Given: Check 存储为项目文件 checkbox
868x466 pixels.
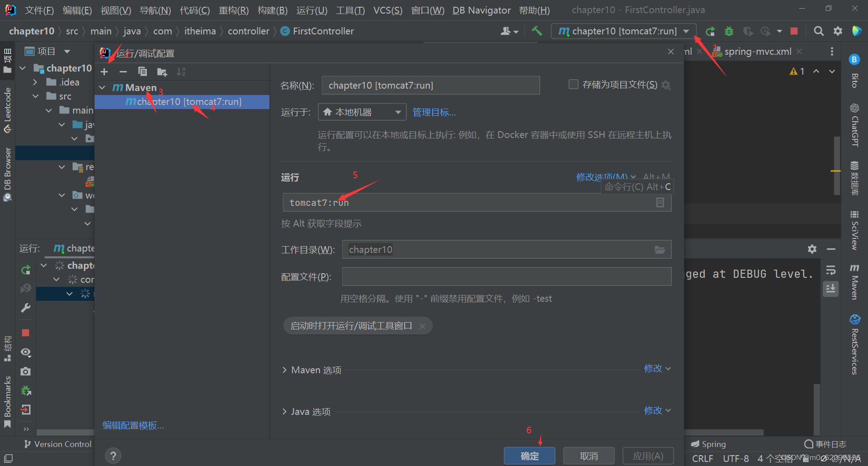Looking at the screenshot, I should [573, 85].
